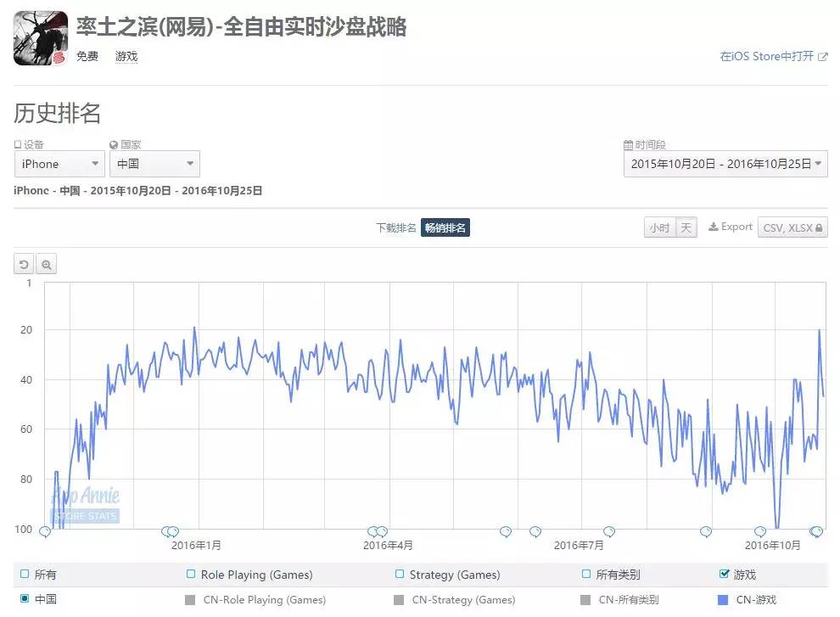
Task: Click the first event bubble at chart start
Action: 45,531
